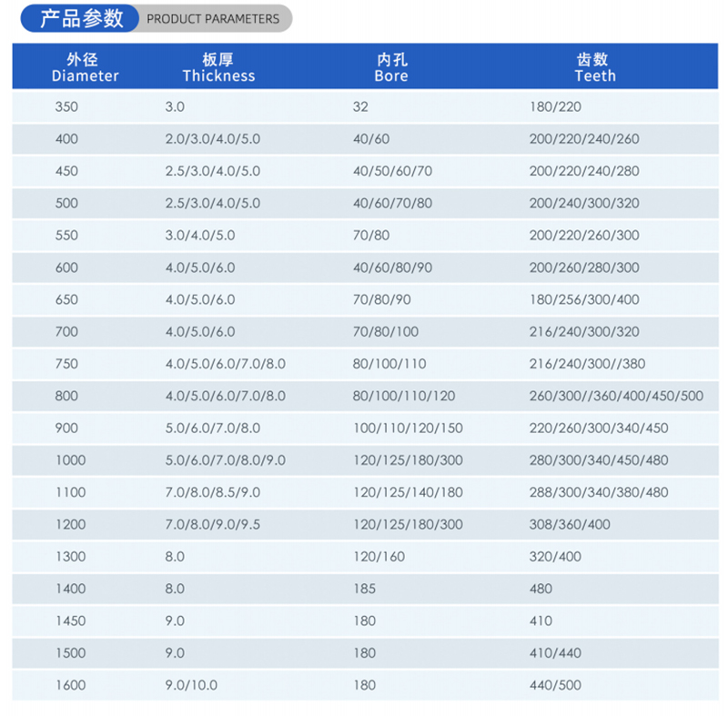Image resolution: width=728 pixels, height=716 pixels.
Task: Select the 齿数 Teeth column header
Action: [596, 66]
